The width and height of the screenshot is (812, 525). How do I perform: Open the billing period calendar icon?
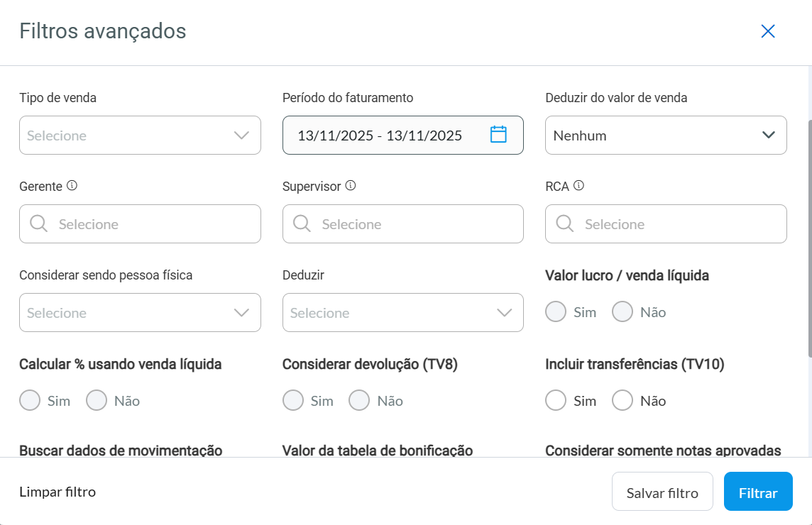[x=498, y=134]
